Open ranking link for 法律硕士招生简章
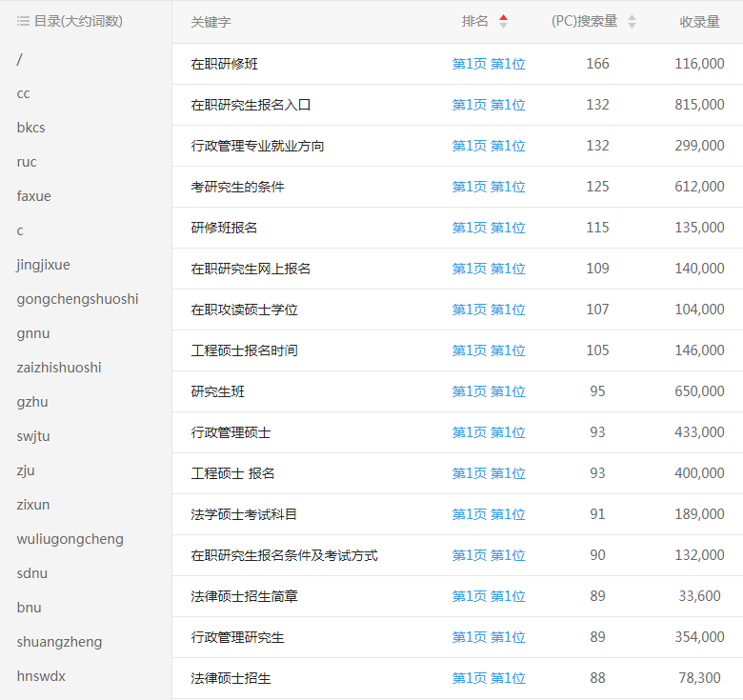This screenshot has width=743, height=700. 489,596
